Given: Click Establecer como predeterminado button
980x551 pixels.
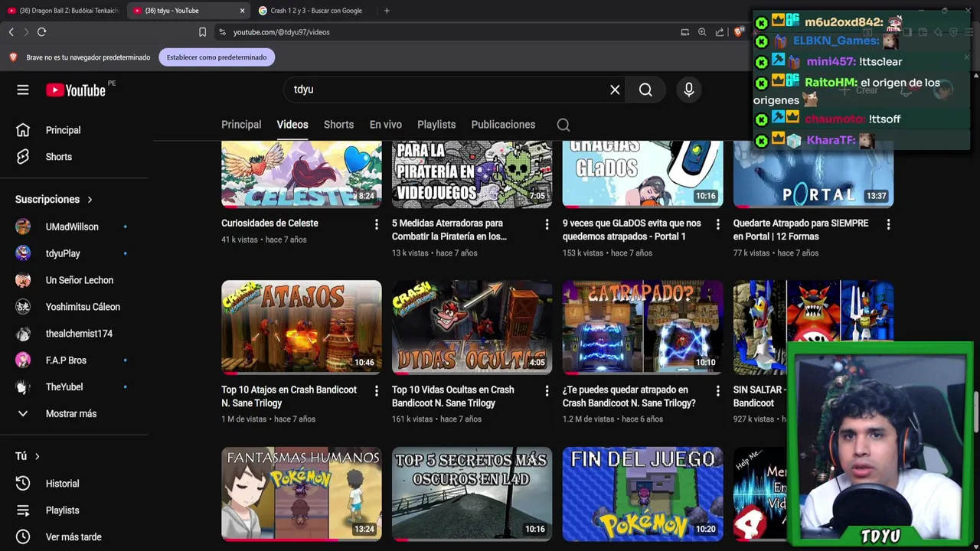Looking at the screenshot, I should (217, 57).
